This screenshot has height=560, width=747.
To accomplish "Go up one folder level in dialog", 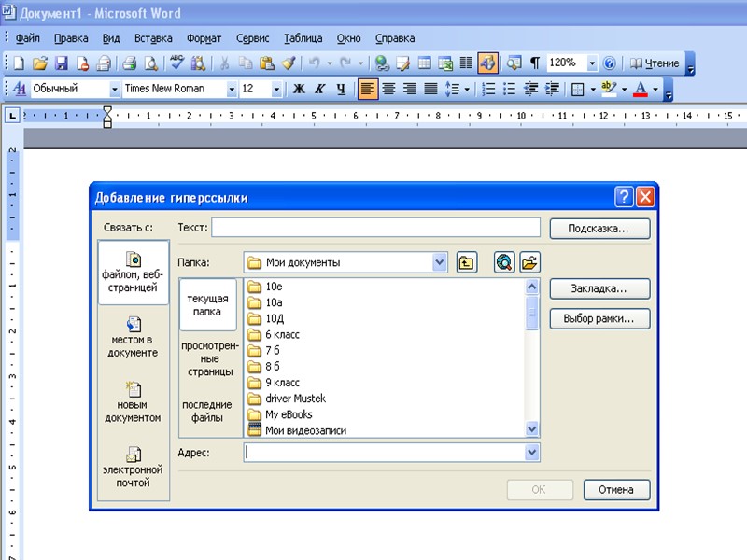I will coord(466,262).
